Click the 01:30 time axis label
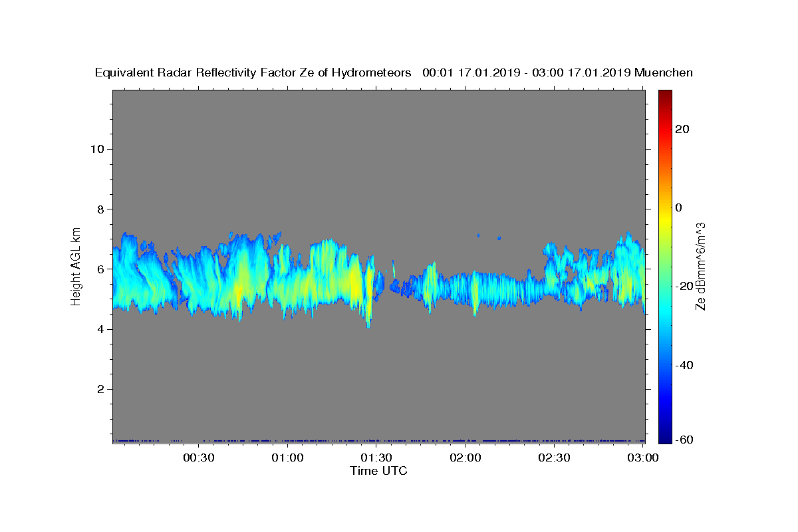This screenshot has height=532, width=798. point(376,458)
